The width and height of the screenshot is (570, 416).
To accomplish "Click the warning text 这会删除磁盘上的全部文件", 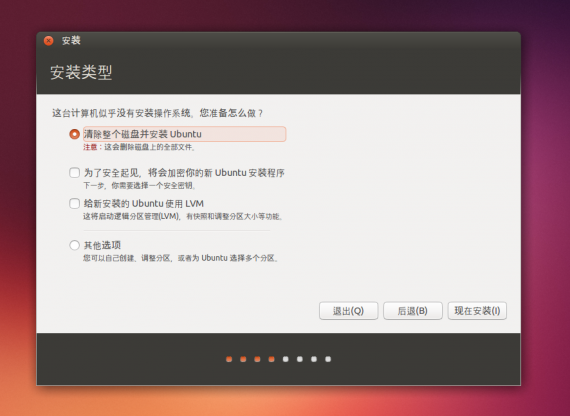I will coord(150,147).
